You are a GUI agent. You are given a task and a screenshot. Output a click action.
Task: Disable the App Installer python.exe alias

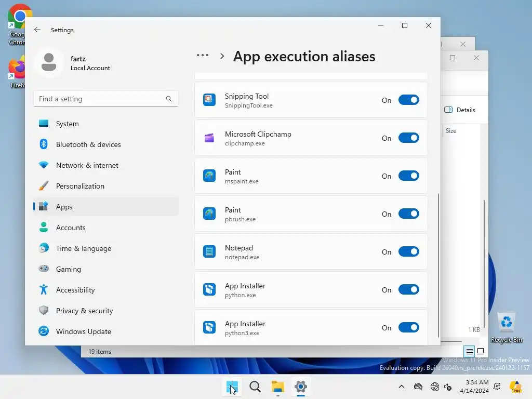(x=408, y=290)
